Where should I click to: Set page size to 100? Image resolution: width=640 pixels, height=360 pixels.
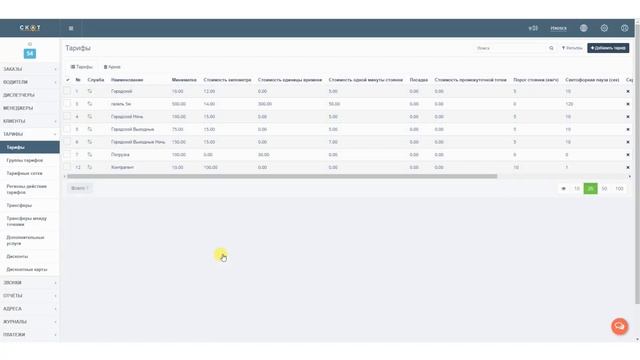pos(619,189)
